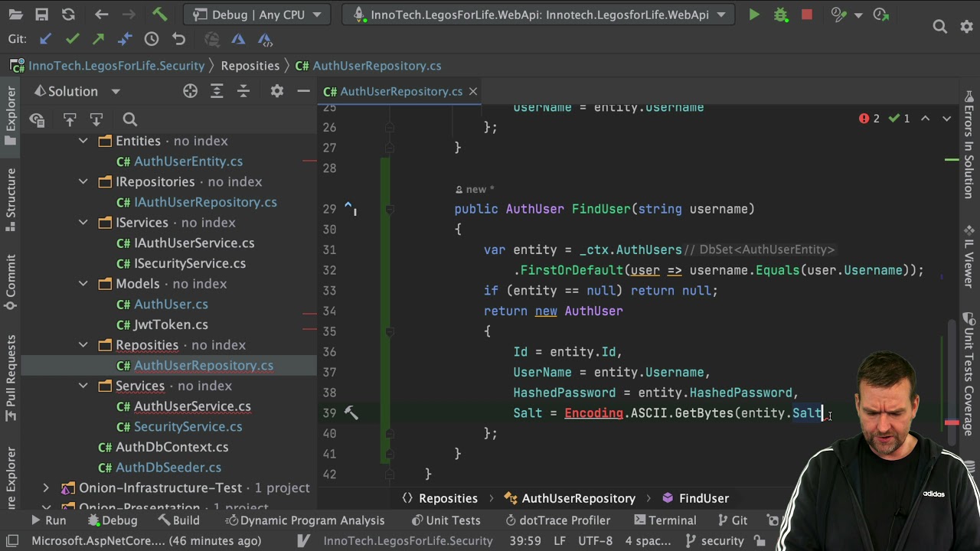
Task: Build solution with the green hammer icon
Action: (159, 15)
